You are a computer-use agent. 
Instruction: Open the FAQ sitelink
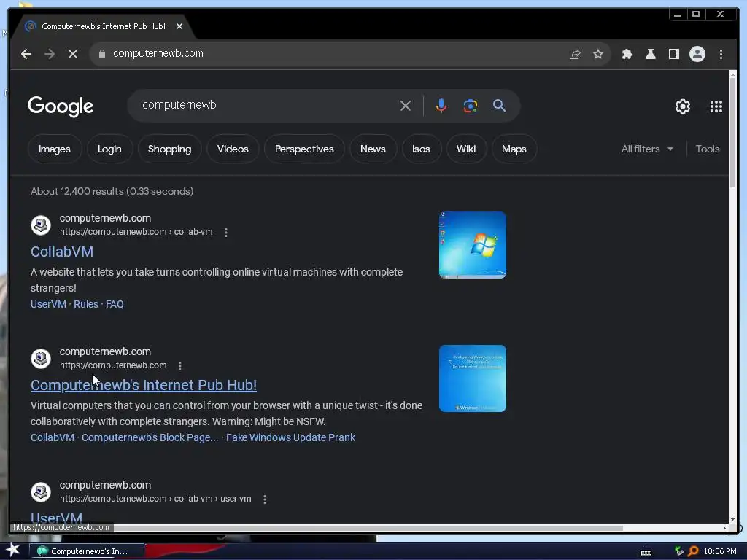click(115, 304)
